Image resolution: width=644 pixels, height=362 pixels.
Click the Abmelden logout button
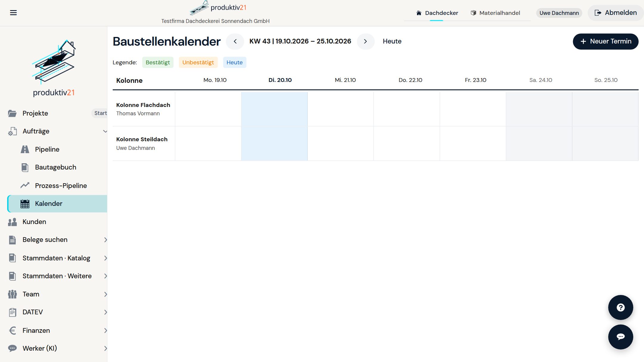point(616,13)
